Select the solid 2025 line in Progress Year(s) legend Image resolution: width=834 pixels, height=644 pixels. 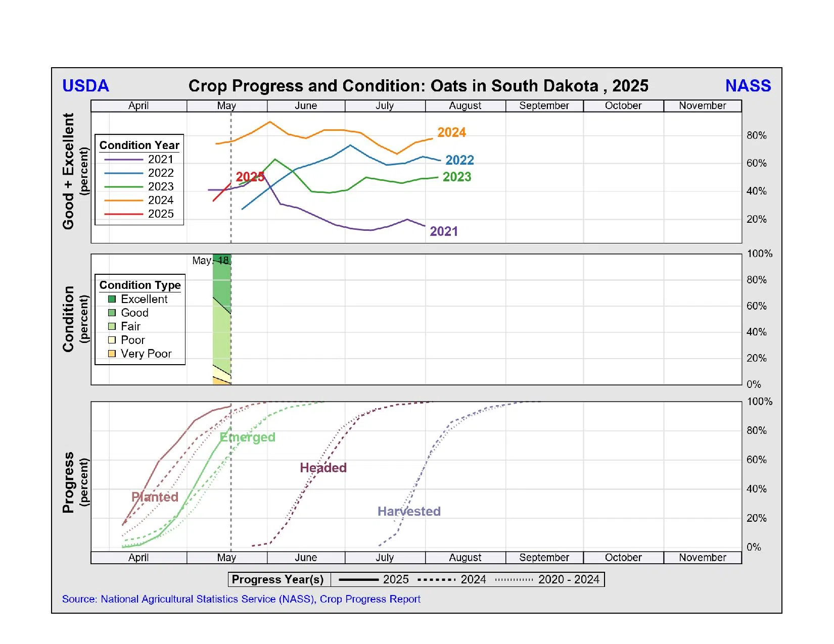tap(358, 580)
